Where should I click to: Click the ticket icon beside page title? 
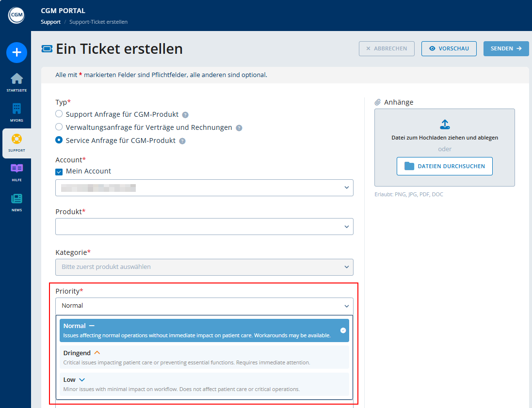pos(47,49)
